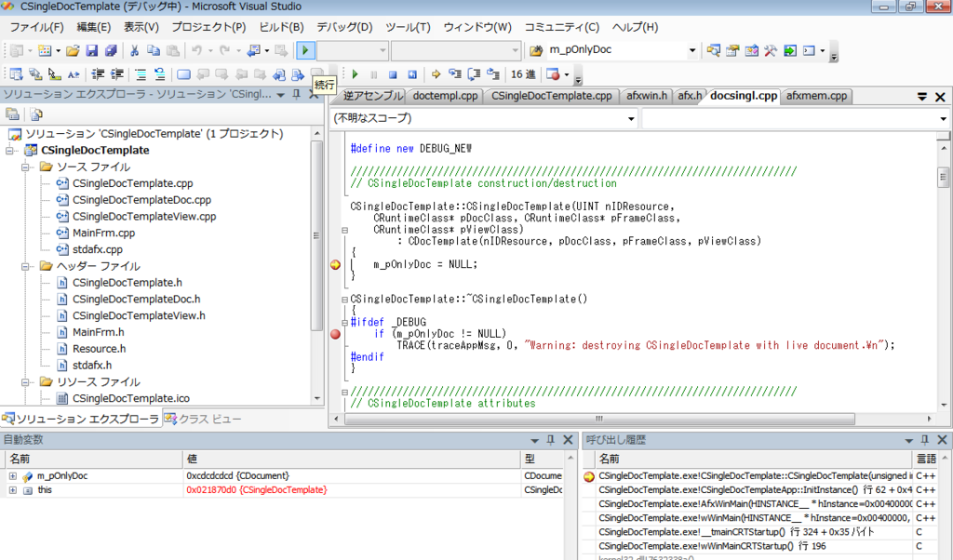This screenshot has height=560, width=953.
Task: Click the 値 column header
Action: click(351, 460)
